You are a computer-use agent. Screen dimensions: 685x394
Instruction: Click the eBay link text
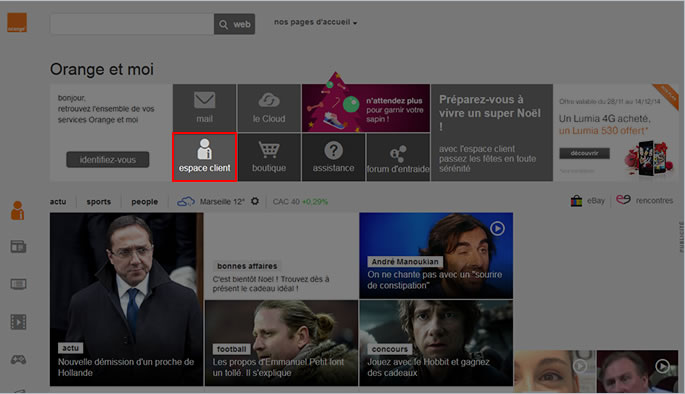596,200
